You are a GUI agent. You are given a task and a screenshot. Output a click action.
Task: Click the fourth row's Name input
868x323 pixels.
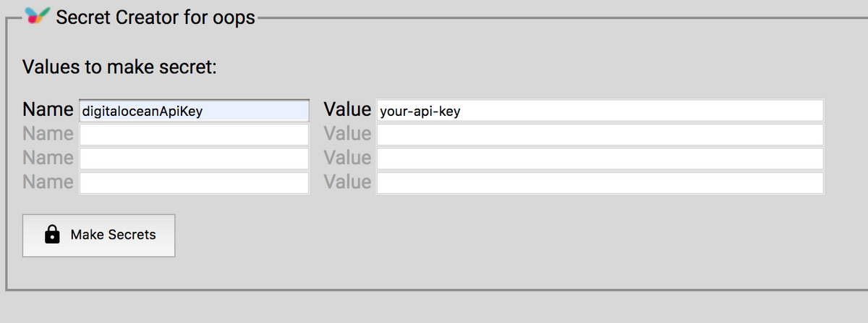(x=194, y=183)
